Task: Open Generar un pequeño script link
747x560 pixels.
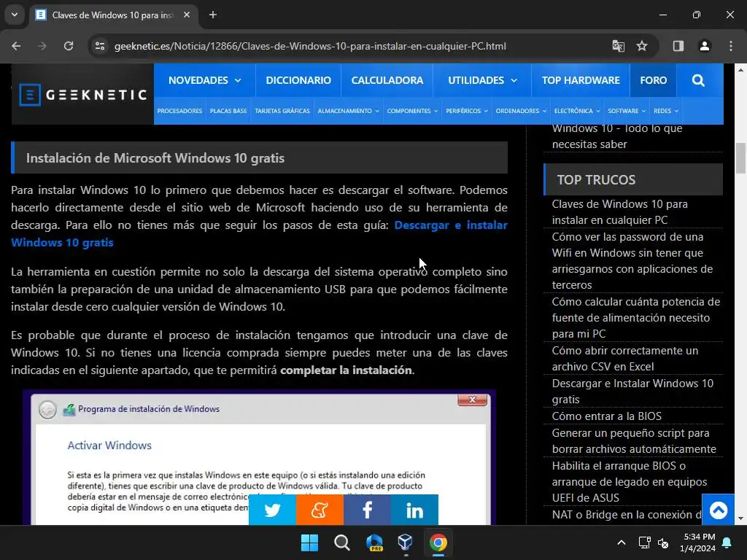Action: pos(634,441)
